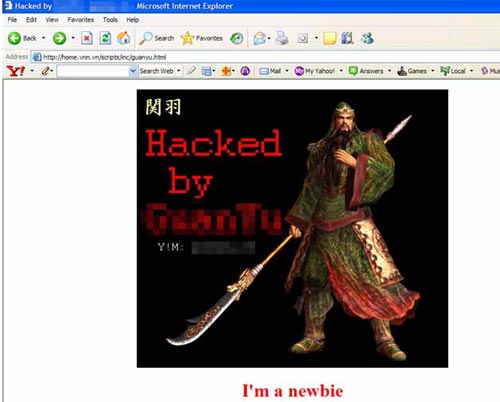Open the Search pane in IE toolbar

click(157, 38)
